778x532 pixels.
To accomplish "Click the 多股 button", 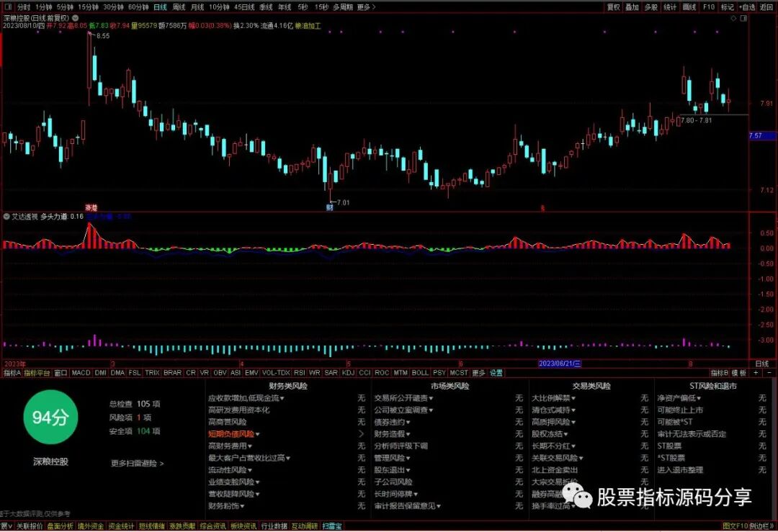I will pos(651,7).
